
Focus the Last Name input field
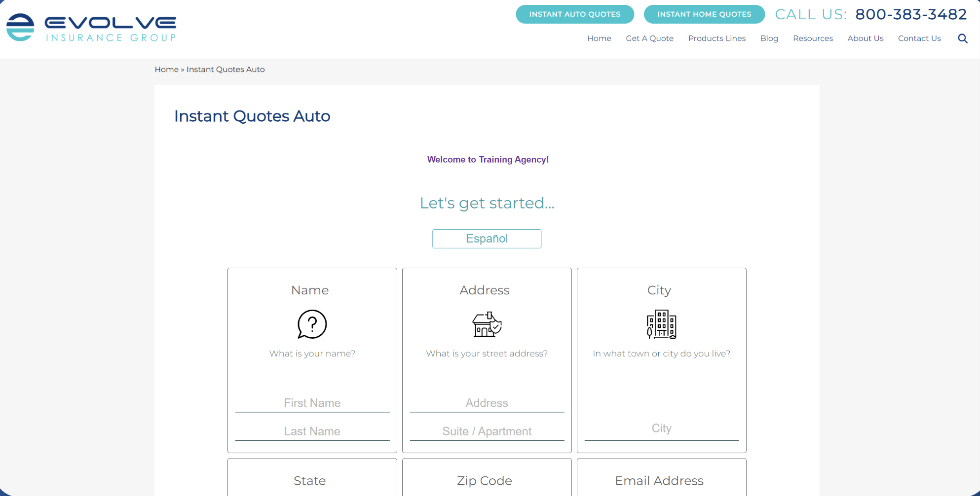312,431
